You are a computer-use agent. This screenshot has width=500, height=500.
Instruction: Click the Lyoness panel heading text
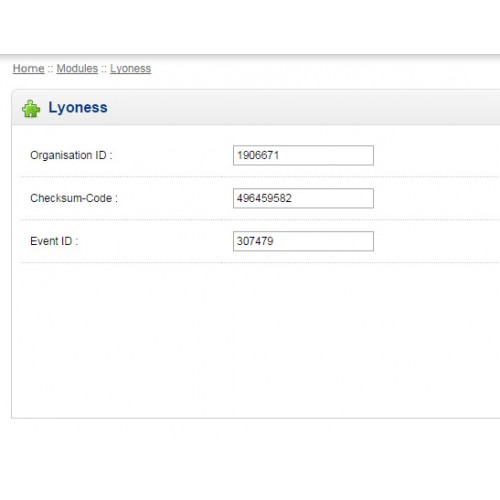click(78, 108)
